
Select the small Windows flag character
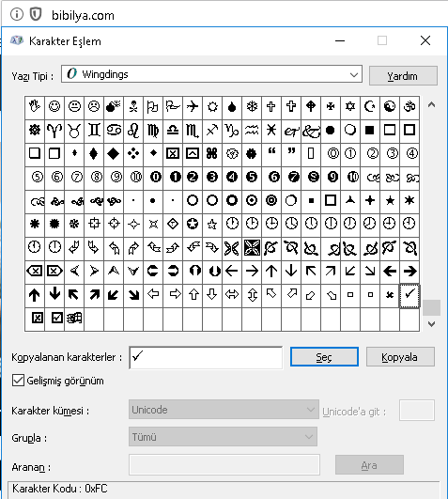pyautogui.click(x=74, y=319)
